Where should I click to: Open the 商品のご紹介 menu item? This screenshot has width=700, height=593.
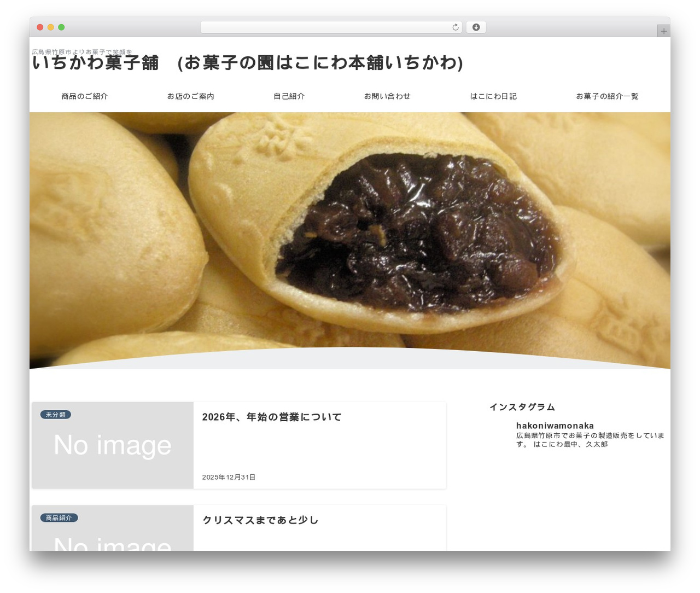[85, 96]
